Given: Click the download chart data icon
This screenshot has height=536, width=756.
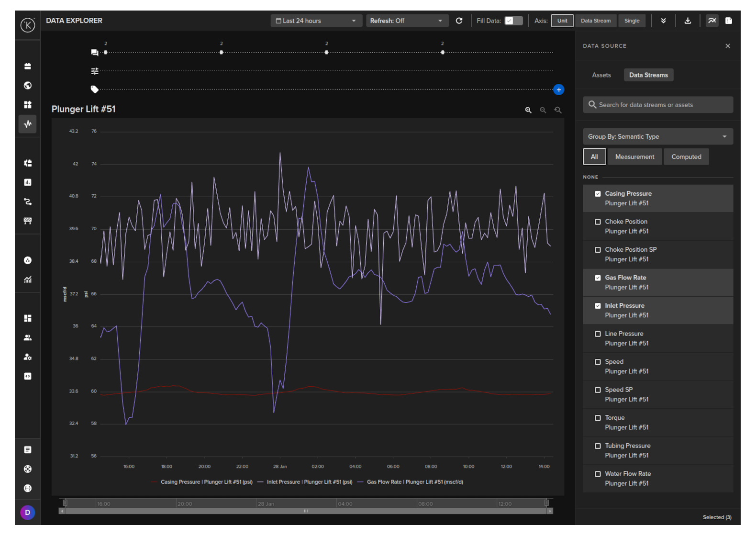Looking at the screenshot, I should click(688, 21).
